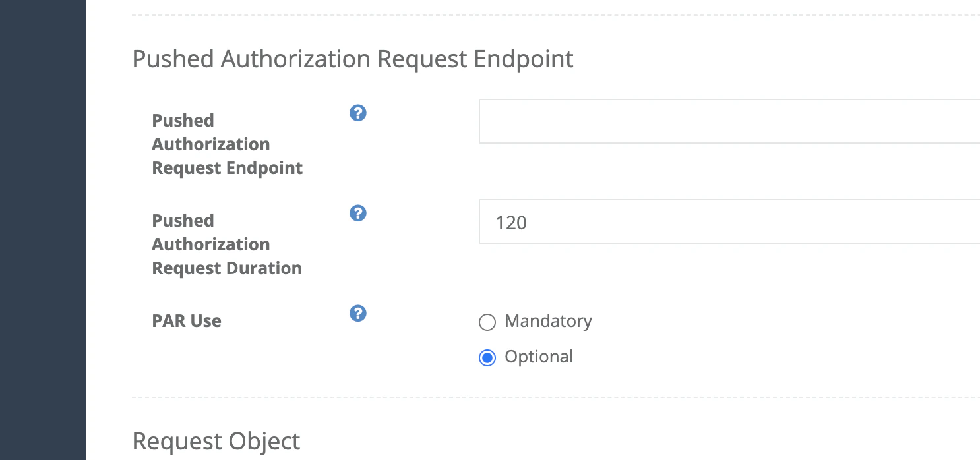Place cursor on the 120 value
The width and height of the screenshot is (980, 460).
tap(511, 223)
